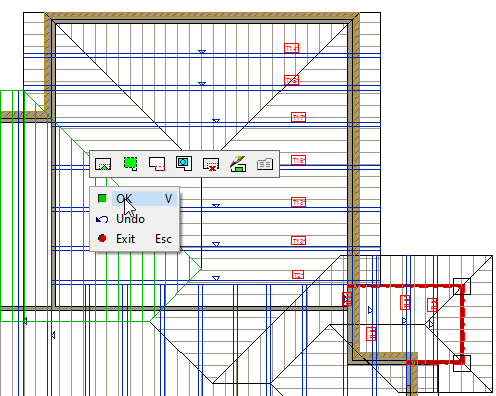Screen dimensions: 496x396
Task: Click the frame icon with red X
Action: pyautogui.click(x=211, y=164)
